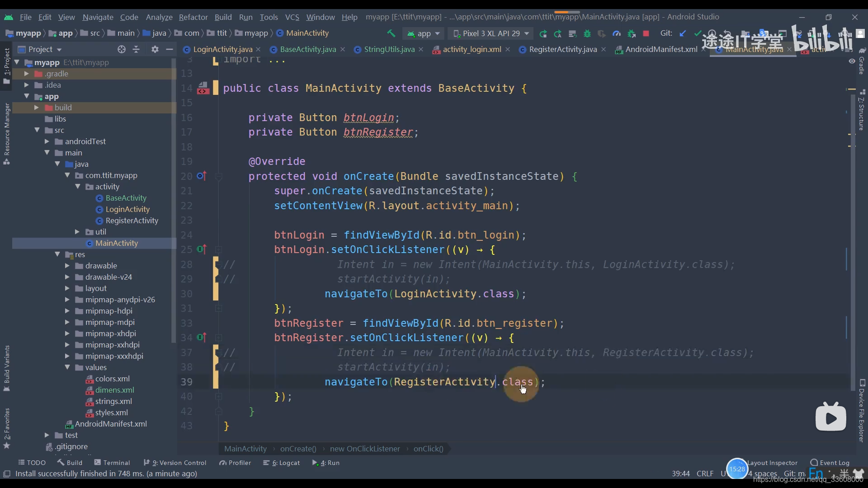Select strings.xml in project tree

[x=113, y=401]
